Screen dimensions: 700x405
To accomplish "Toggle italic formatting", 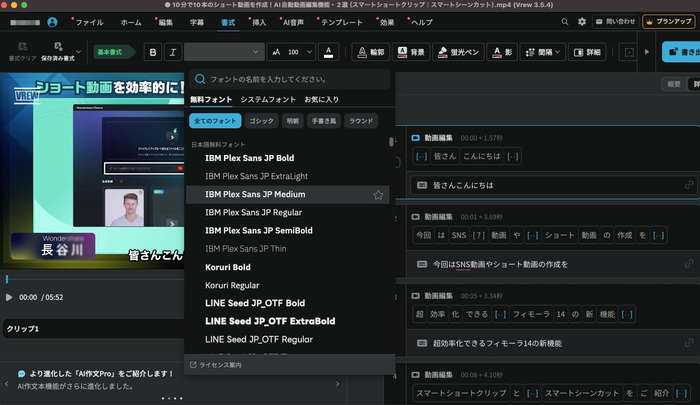I will coord(173,52).
